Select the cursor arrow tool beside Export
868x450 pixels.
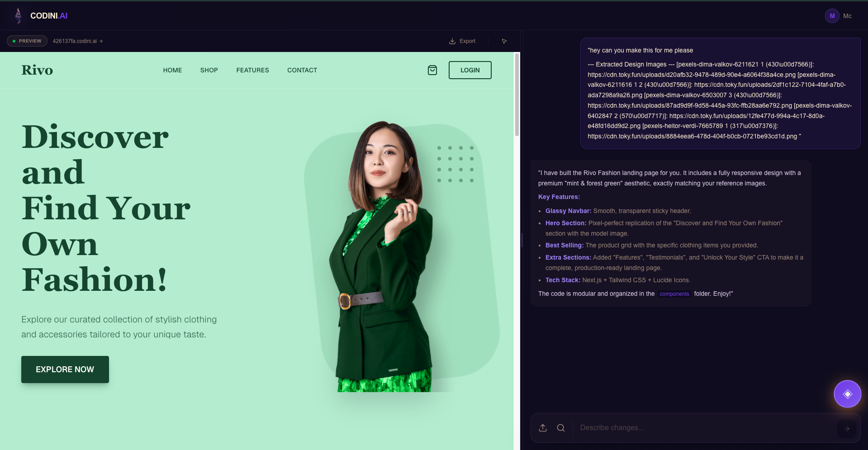click(x=504, y=41)
